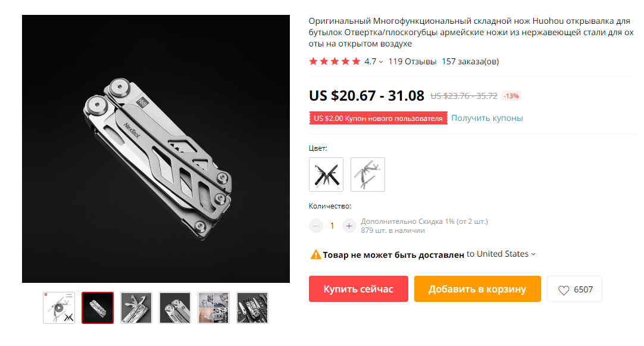Select the fifth collage thumbnail
The width and height of the screenshot is (644, 346).
(214, 308)
